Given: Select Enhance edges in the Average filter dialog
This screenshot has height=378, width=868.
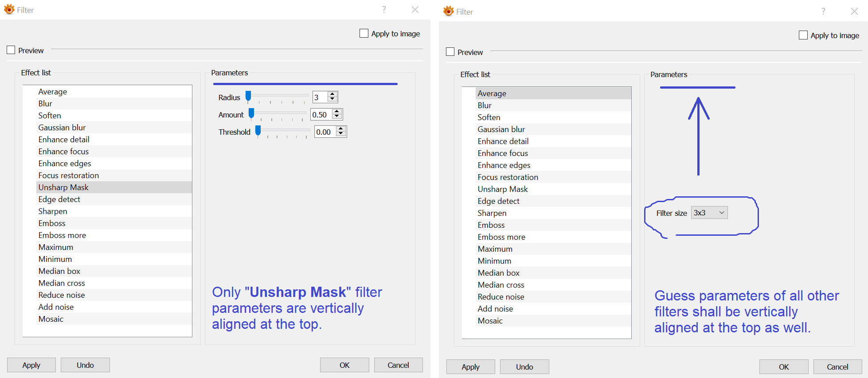Looking at the screenshot, I should (x=553, y=165).
